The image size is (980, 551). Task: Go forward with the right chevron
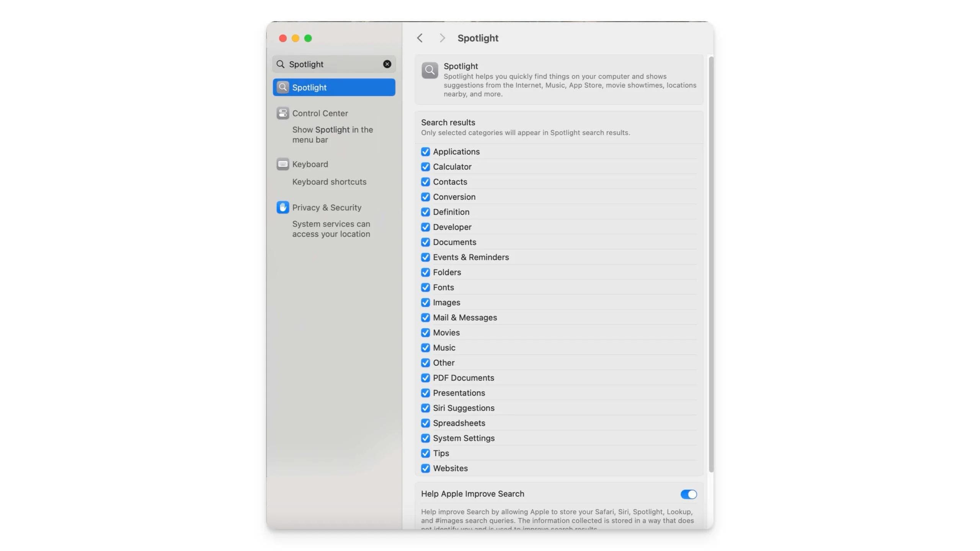442,38
